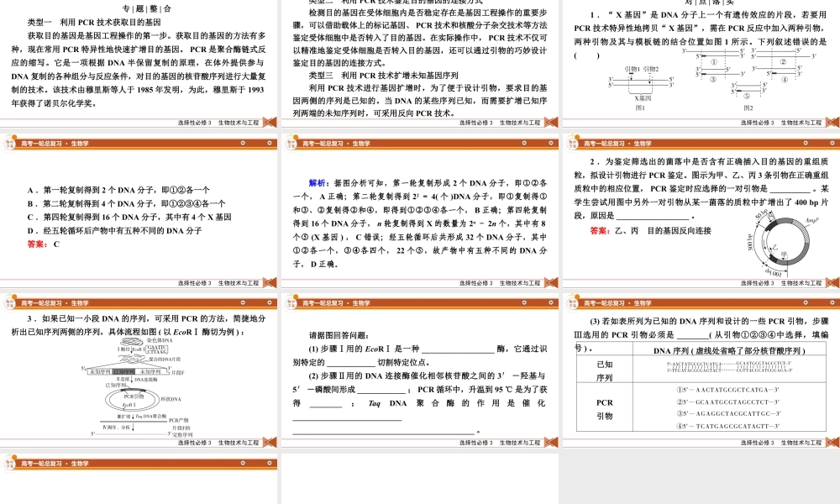Click the left plus icon in the plasmid question slide header
Image resolution: width=840 pixels, height=504 pixels.
click(806, 143)
